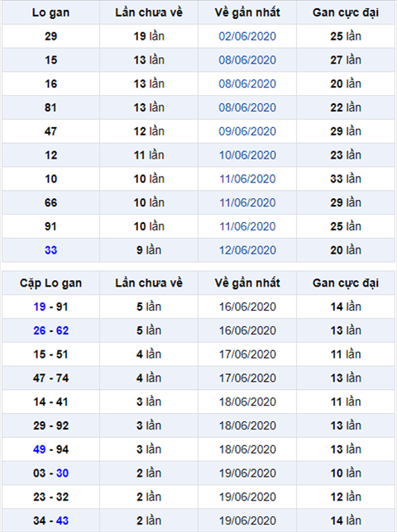Click the blue number 19 in pair 19 - 91
The width and height of the screenshot is (397, 532).
(x=40, y=306)
